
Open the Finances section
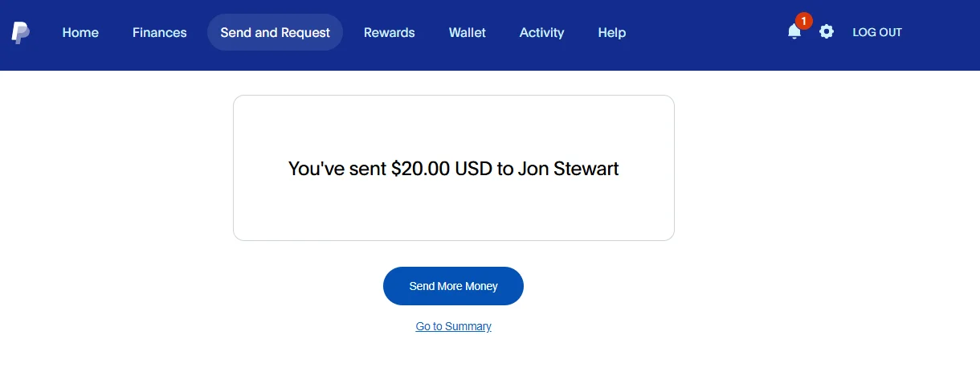[x=160, y=33]
